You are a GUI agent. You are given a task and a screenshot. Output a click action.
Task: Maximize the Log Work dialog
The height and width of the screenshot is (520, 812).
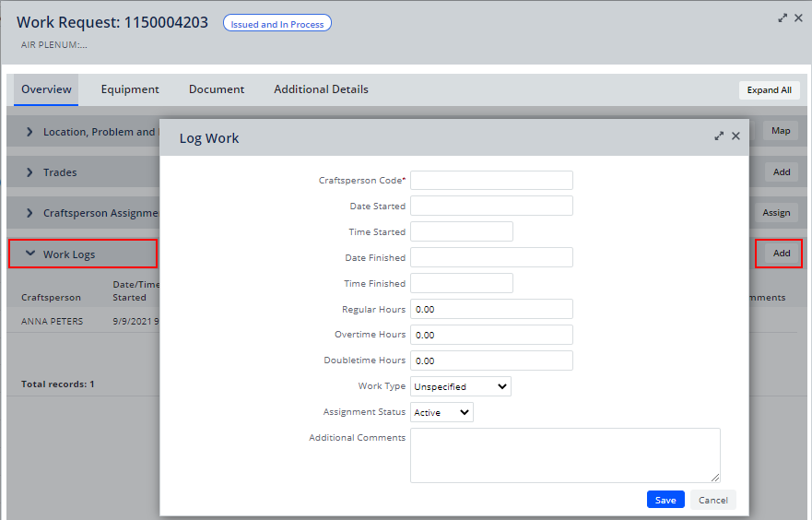(719, 136)
